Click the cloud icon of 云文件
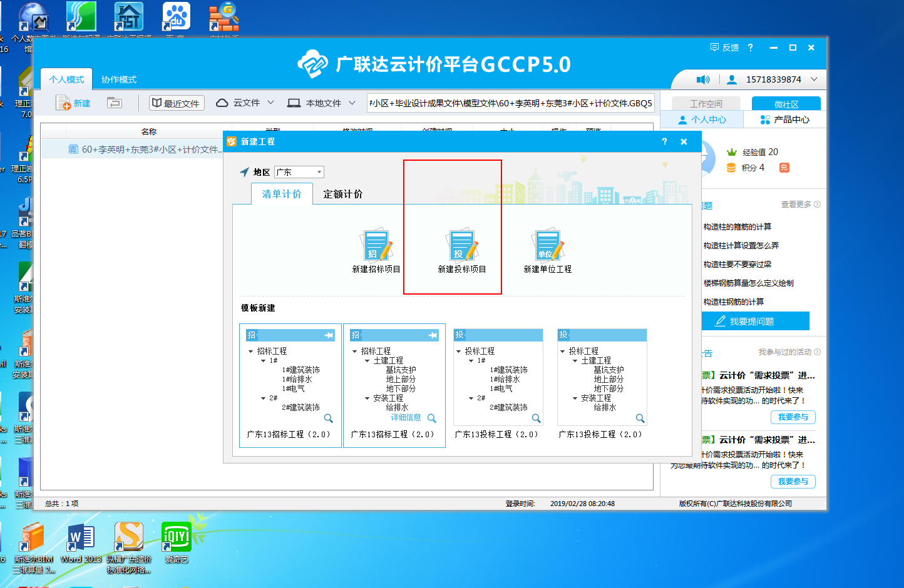904x588 pixels. tap(222, 103)
